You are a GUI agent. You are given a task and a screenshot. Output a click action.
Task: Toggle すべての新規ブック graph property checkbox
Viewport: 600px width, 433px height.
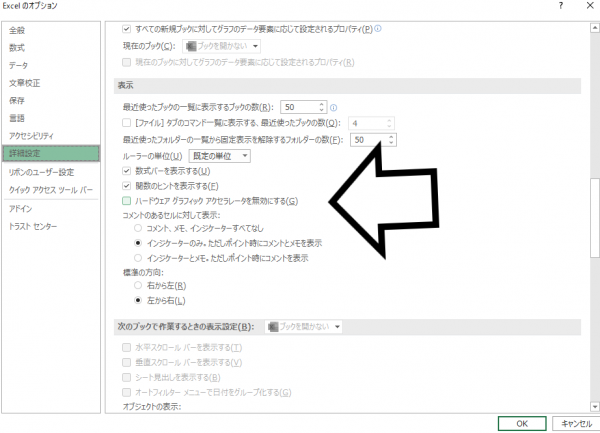click(126, 29)
